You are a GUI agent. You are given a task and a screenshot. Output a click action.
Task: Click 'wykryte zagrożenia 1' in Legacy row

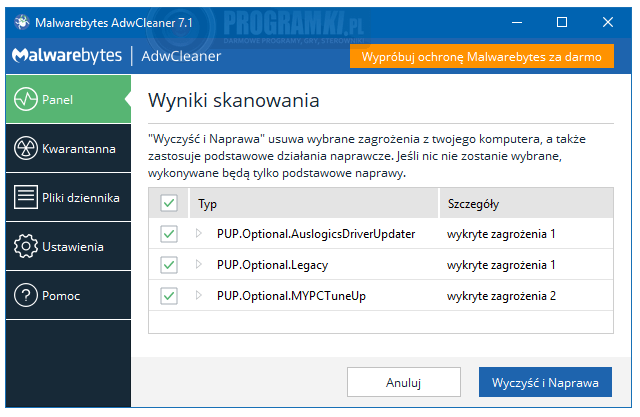[501, 265]
